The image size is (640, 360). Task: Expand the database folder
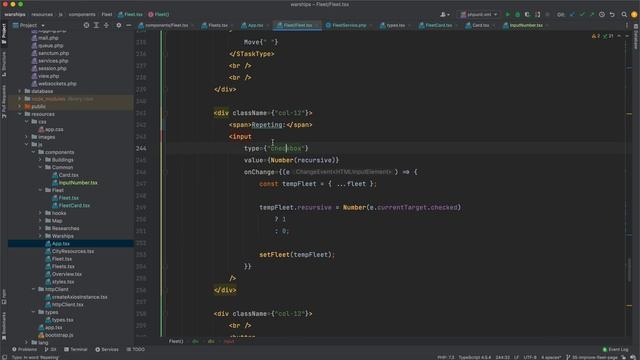coord(20,91)
